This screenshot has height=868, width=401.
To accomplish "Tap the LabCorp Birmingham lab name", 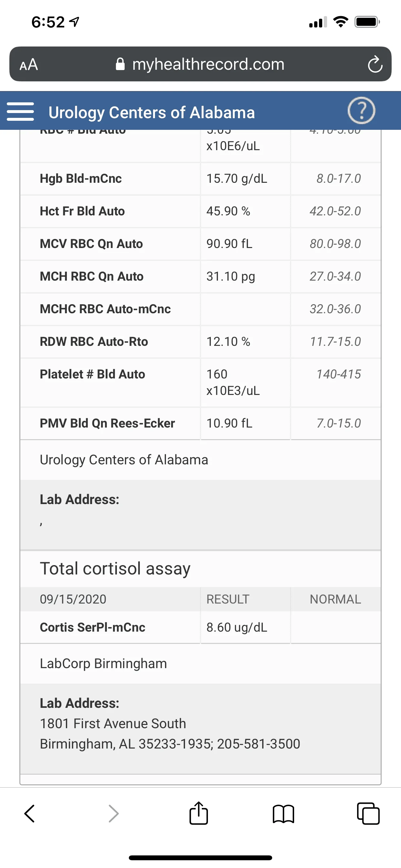I will pyautogui.click(x=103, y=664).
